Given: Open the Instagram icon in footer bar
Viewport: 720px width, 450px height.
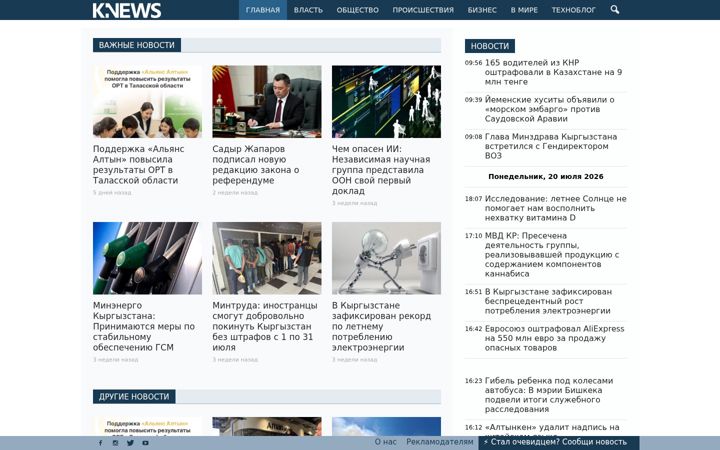Looking at the screenshot, I should pyautogui.click(x=115, y=443).
